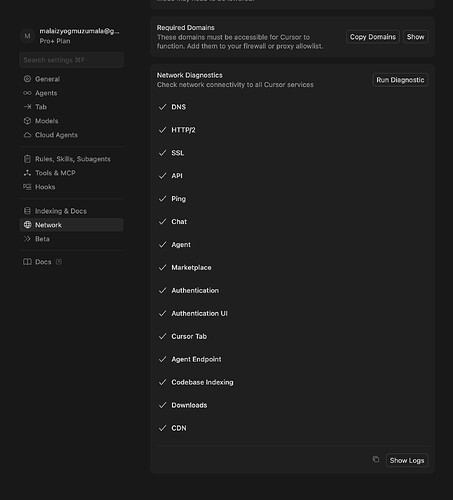Click the Rules, Skills, Subagents clipboard icon
Screen dimensions: 453x500
27,159
